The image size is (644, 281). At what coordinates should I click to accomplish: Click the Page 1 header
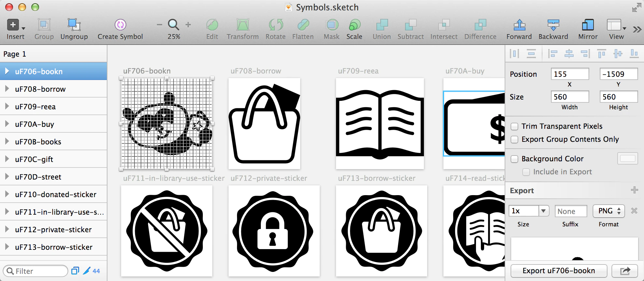tap(53, 54)
